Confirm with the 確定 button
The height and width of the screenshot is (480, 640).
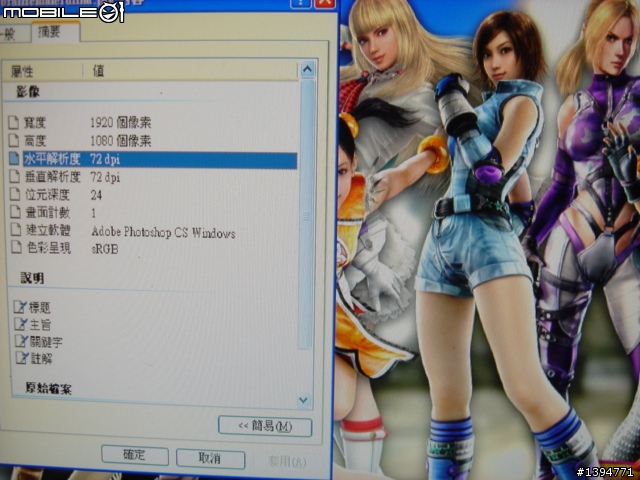135,455
